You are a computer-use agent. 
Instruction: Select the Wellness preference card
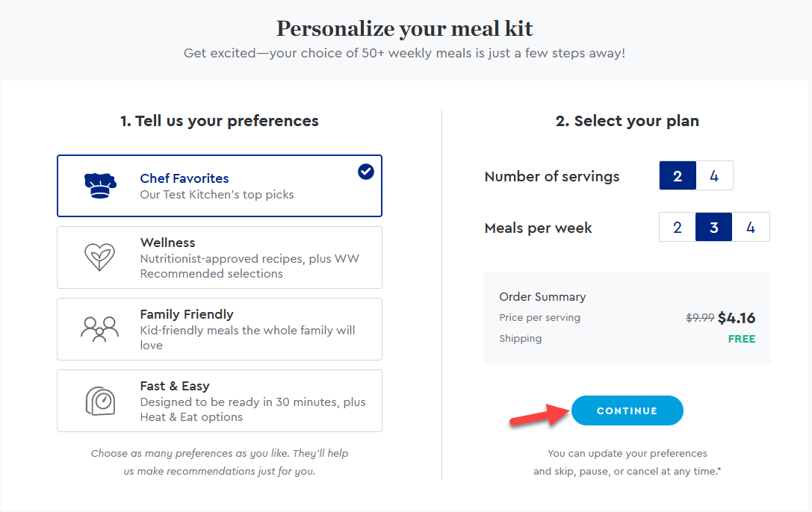[220, 257]
